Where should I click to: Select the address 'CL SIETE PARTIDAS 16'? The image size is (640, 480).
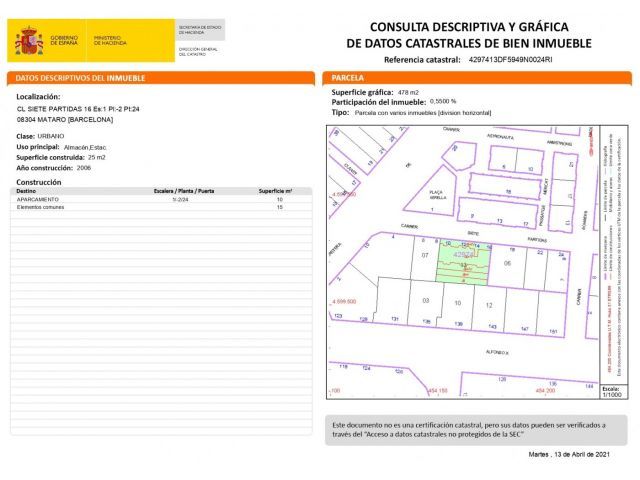point(54,109)
